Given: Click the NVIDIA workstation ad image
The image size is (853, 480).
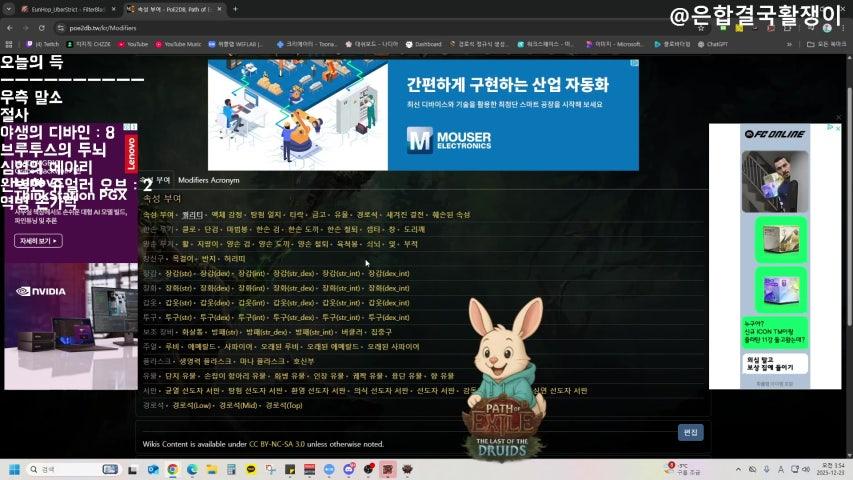Looking at the screenshot, I should tap(71, 326).
